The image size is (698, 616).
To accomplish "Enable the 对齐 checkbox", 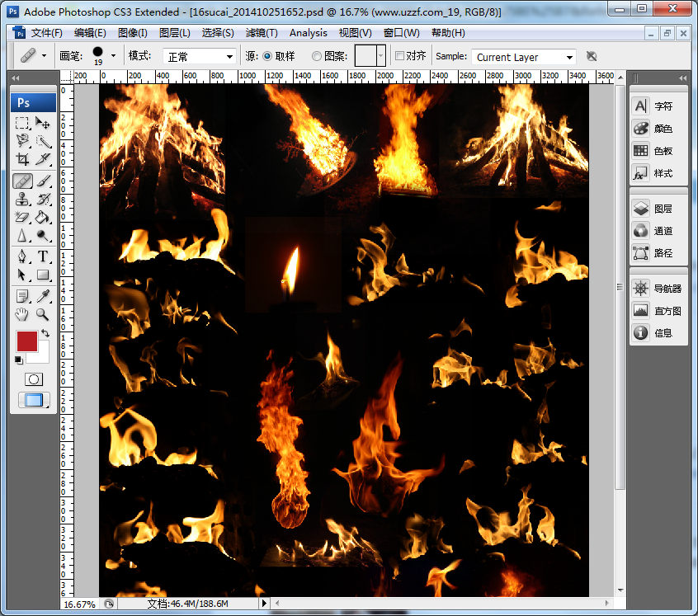I will point(399,57).
